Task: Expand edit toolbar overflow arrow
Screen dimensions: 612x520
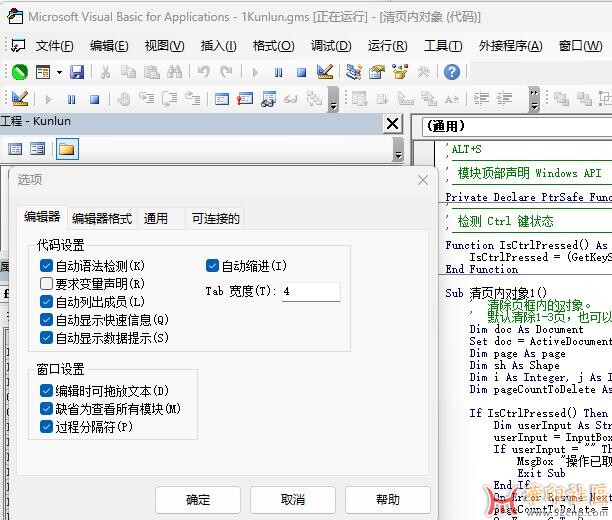Action: point(534,99)
